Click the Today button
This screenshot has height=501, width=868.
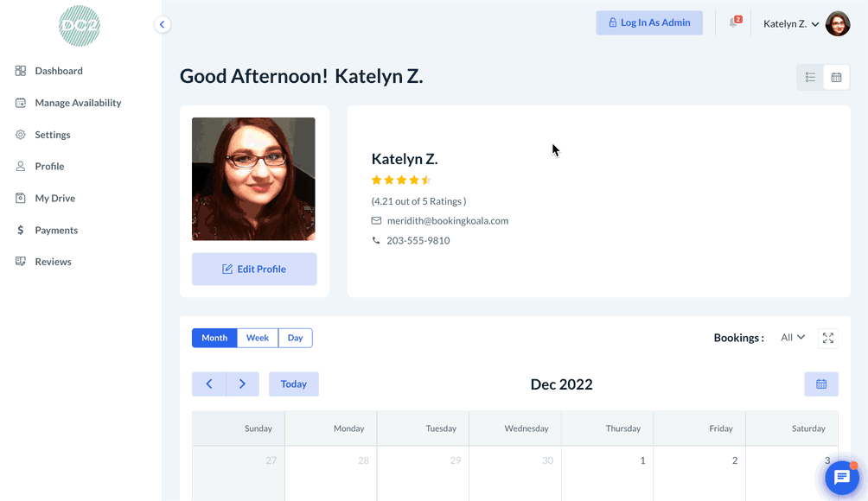pos(293,384)
